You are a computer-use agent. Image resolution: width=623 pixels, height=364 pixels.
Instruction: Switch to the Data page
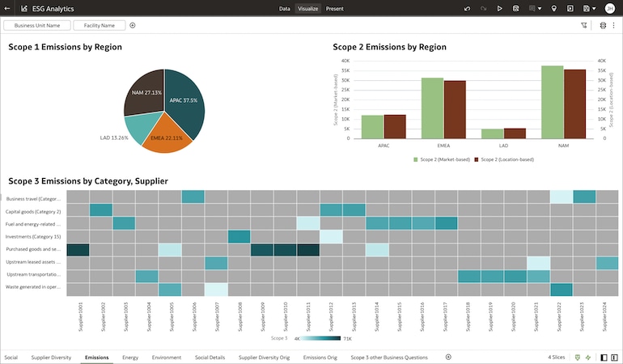[284, 8]
